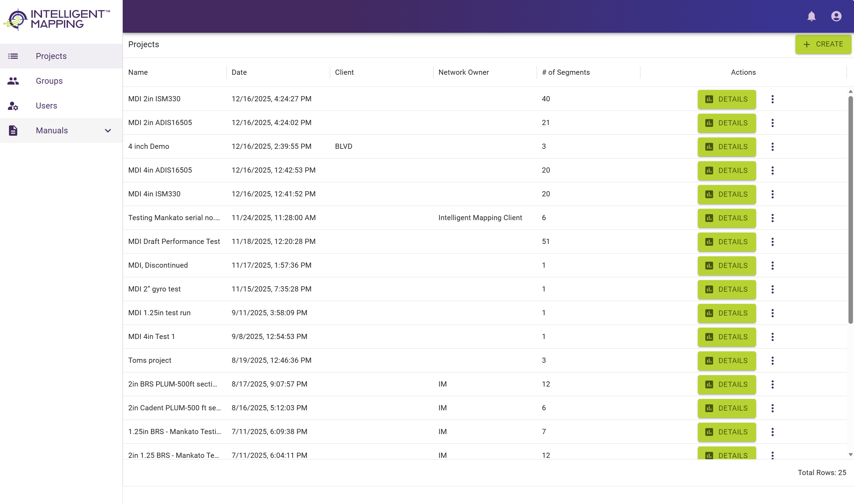Select the Projects list icon in sidebar

coord(13,56)
